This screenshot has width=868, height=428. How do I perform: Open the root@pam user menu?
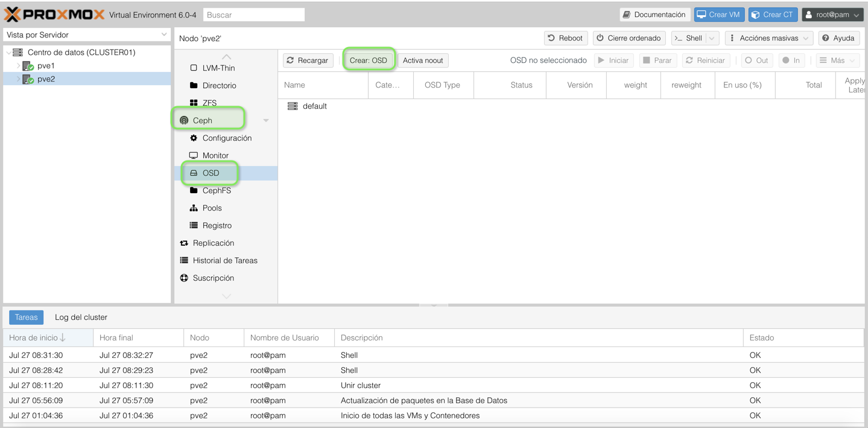pyautogui.click(x=832, y=14)
